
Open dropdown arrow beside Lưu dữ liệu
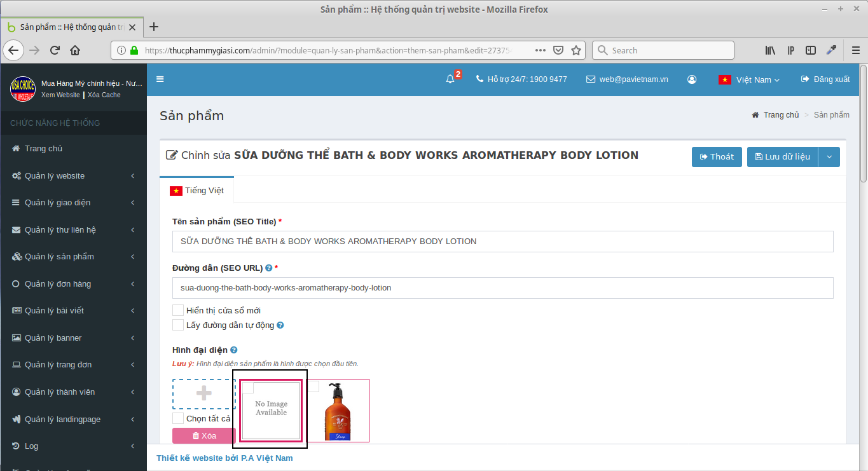coord(829,157)
